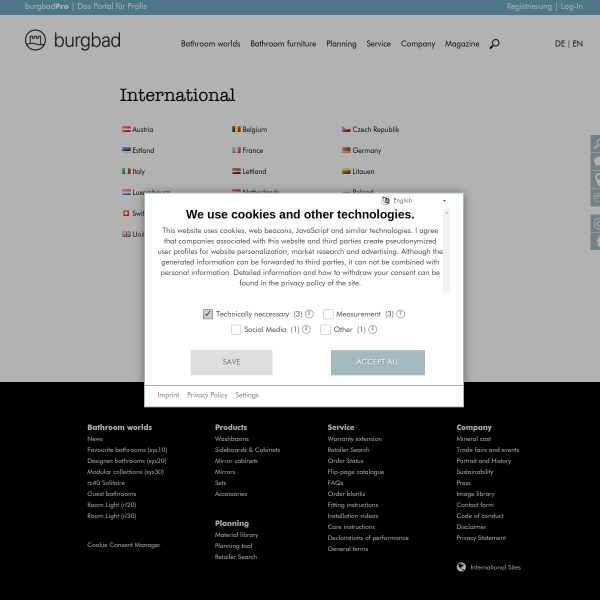This screenshot has width=600, height=600.
Task: Click the Italy flag icon
Action: (126, 171)
